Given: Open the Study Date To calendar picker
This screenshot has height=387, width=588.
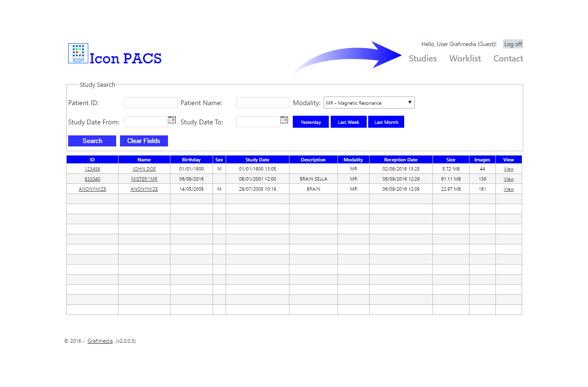Looking at the screenshot, I should [x=284, y=120].
